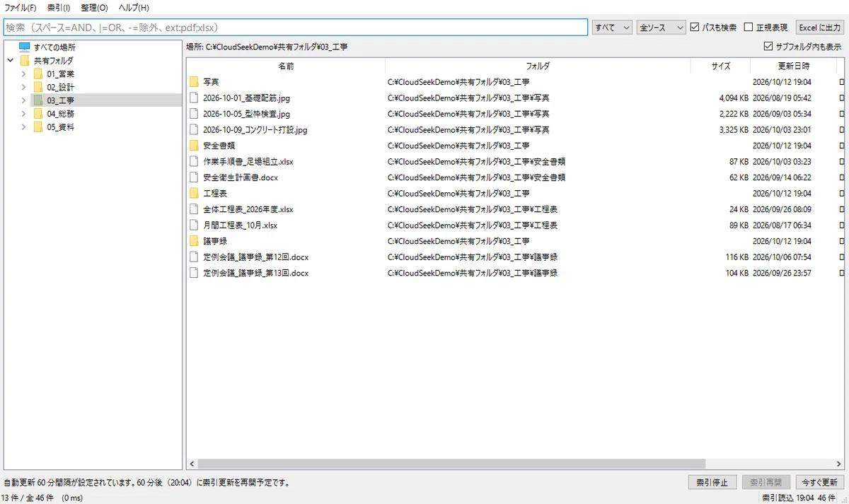Enable the 正規表現 checkbox
Image resolution: width=849 pixels, height=504 pixels.
click(749, 28)
